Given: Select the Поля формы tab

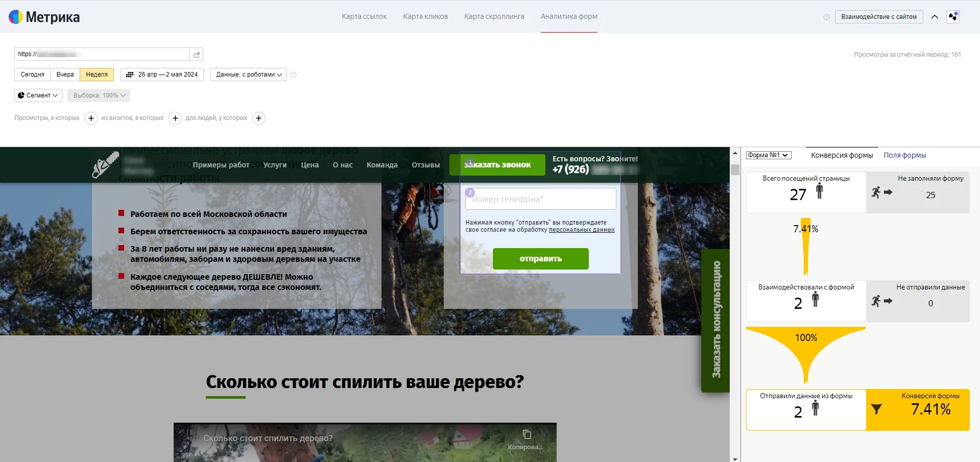Looking at the screenshot, I should click(x=905, y=155).
